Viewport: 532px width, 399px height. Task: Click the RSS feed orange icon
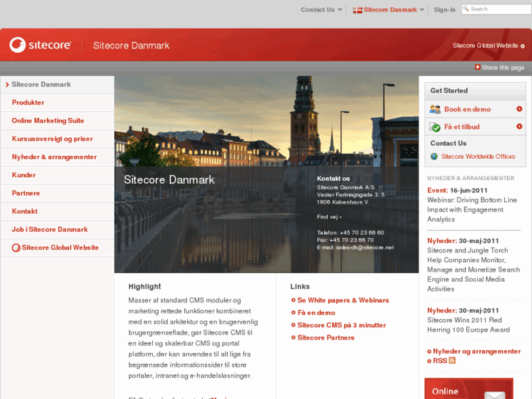coord(452,360)
